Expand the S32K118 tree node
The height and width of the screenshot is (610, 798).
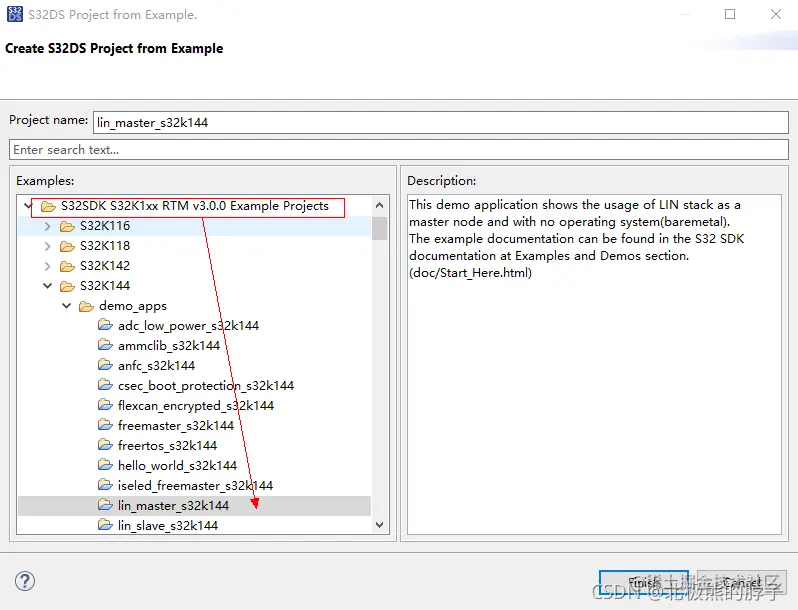pyautogui.click(x=47, y=246)
